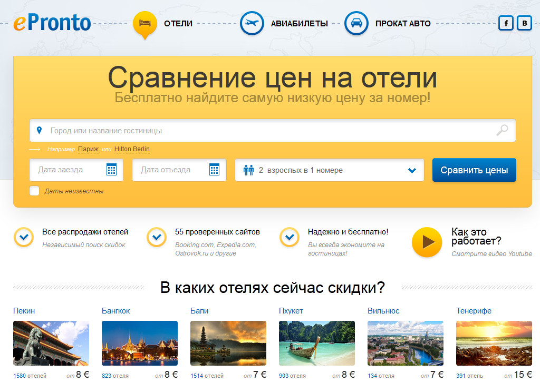Play the 'Как это работает' video

tap(427, 242)
